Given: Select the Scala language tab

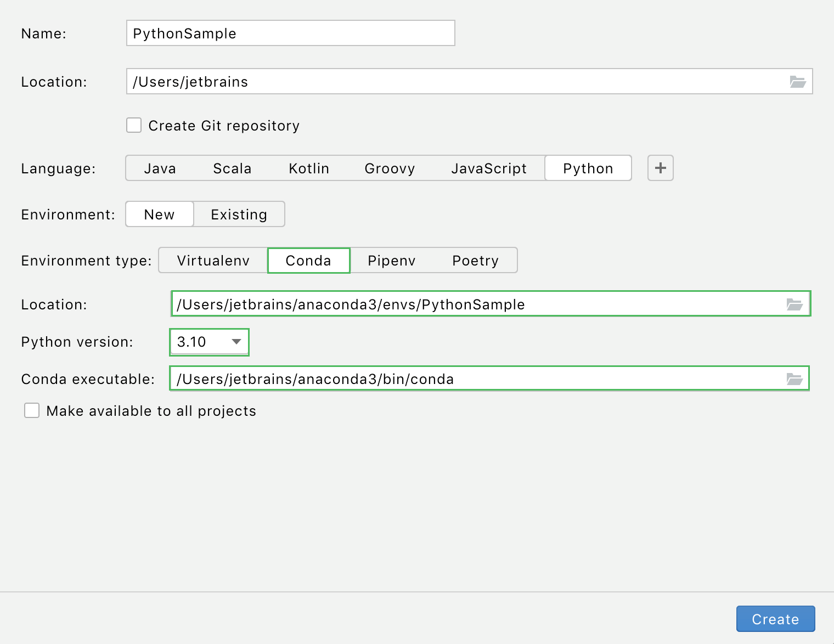Looking at the screenshot, I should (x=232, y=168).
